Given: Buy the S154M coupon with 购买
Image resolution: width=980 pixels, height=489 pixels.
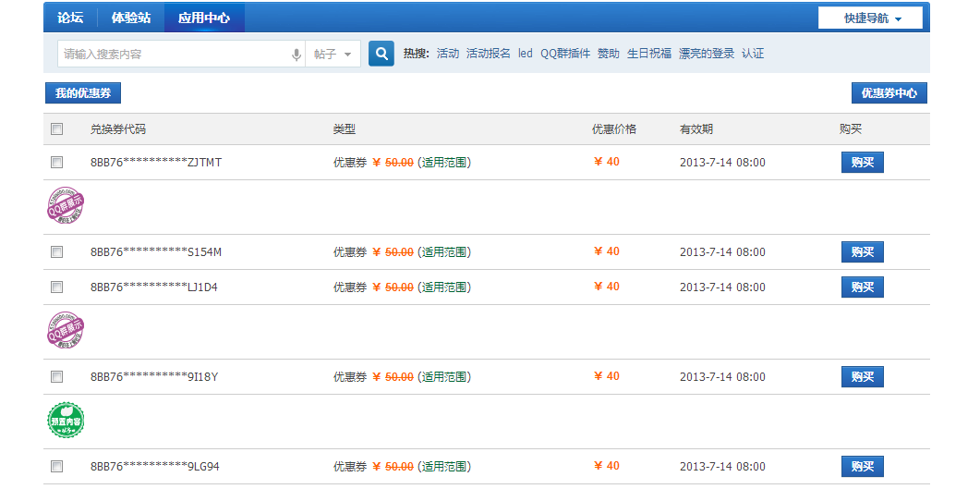Looking at the screenshot, I should pyautogui.click(x=863, y=252).
